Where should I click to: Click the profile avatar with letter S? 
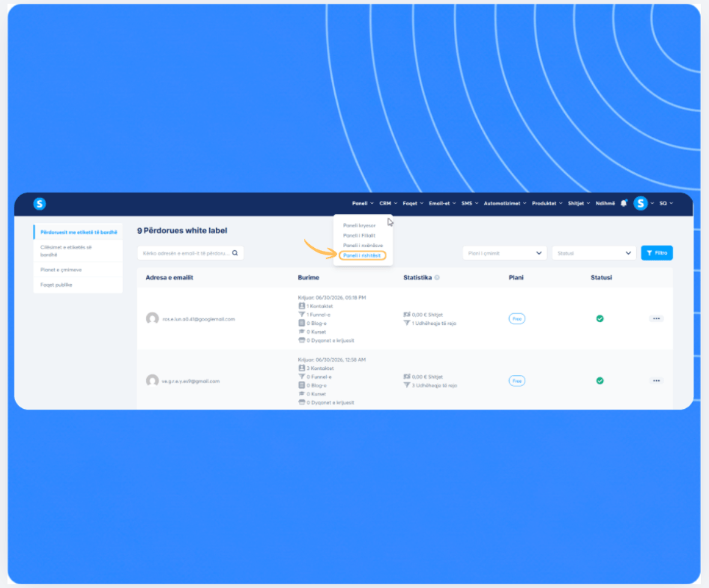tap(640, 204)
